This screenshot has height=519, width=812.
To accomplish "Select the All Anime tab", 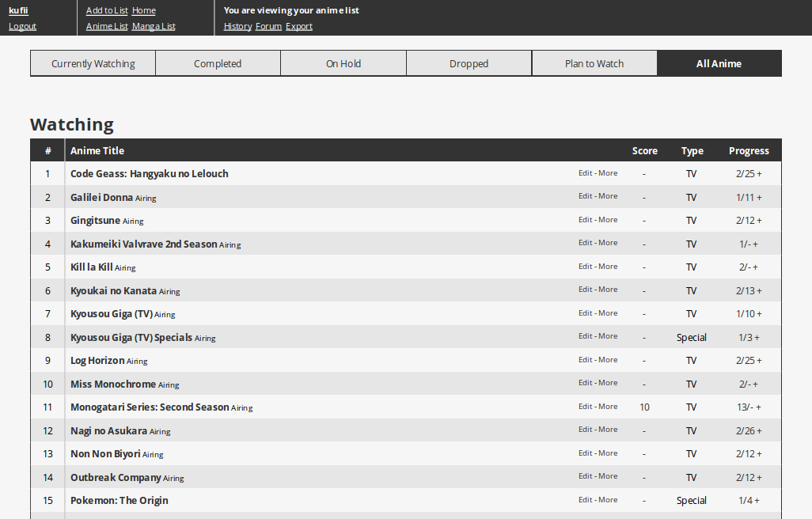I will point(719,63).
